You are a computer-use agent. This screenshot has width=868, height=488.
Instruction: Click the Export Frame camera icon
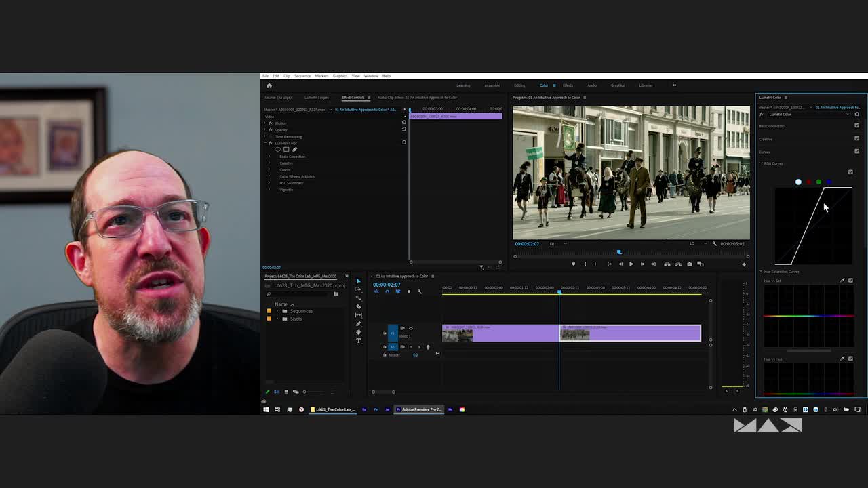click(x=689, y=264)
